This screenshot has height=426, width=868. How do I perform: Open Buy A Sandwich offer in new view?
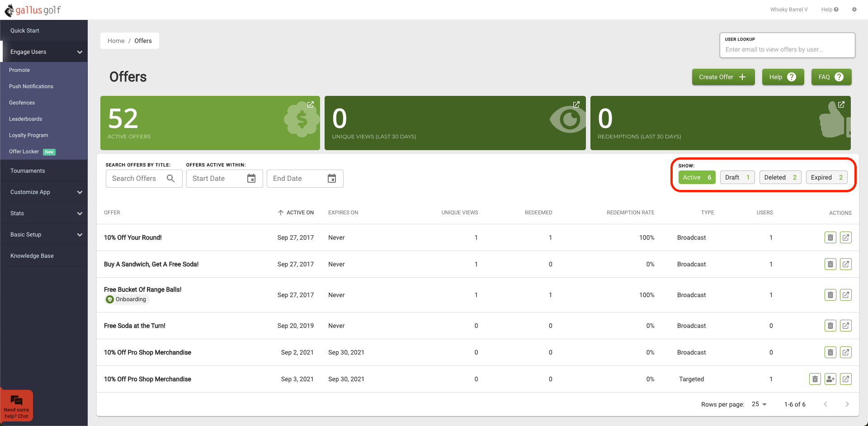tap(846, 264)
